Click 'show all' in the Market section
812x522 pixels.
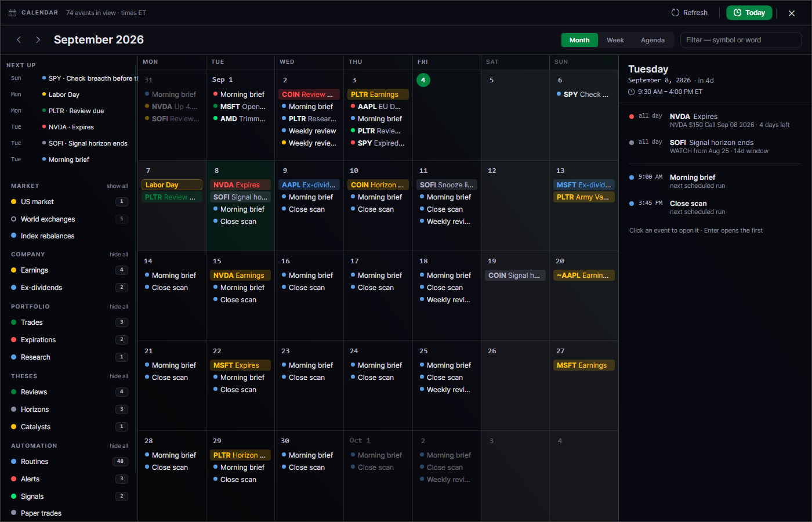pos(117,186)
